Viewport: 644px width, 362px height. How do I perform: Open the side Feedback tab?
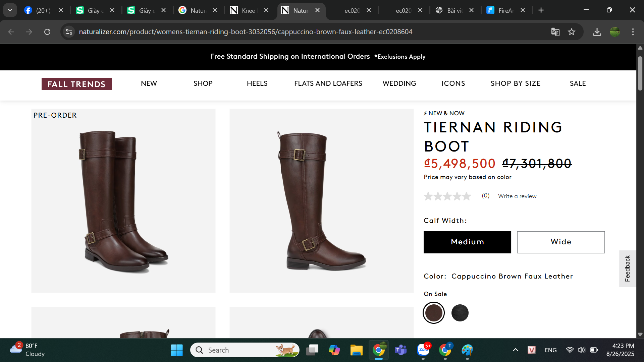(627, 268)
